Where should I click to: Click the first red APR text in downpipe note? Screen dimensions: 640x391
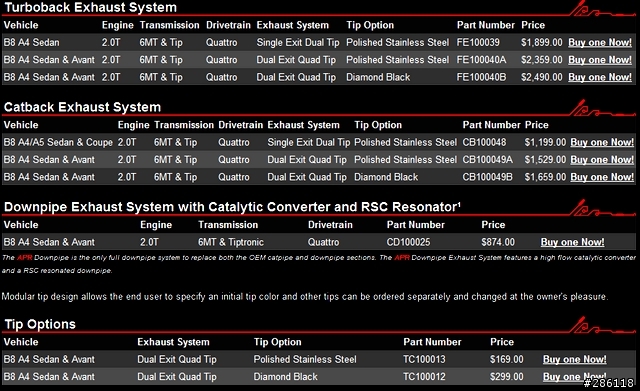24,258
